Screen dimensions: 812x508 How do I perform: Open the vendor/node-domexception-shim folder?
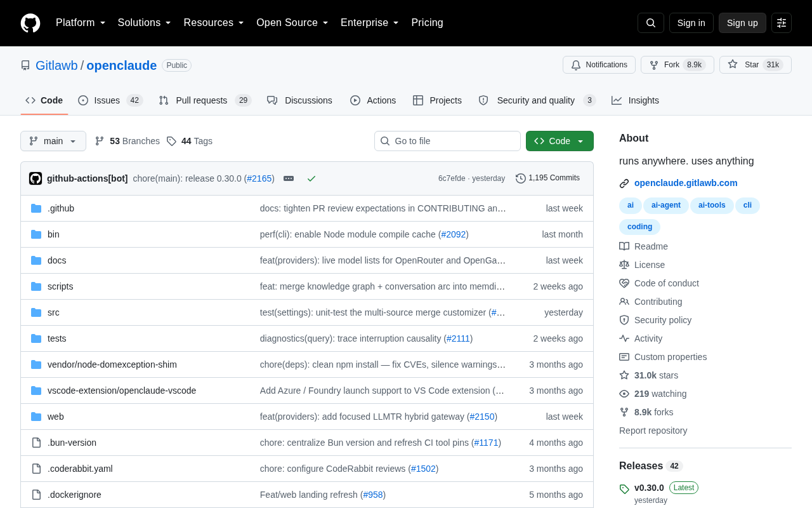112,364
